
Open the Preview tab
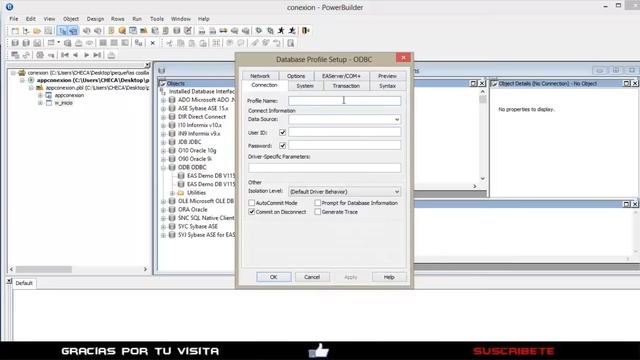point(387,76)
